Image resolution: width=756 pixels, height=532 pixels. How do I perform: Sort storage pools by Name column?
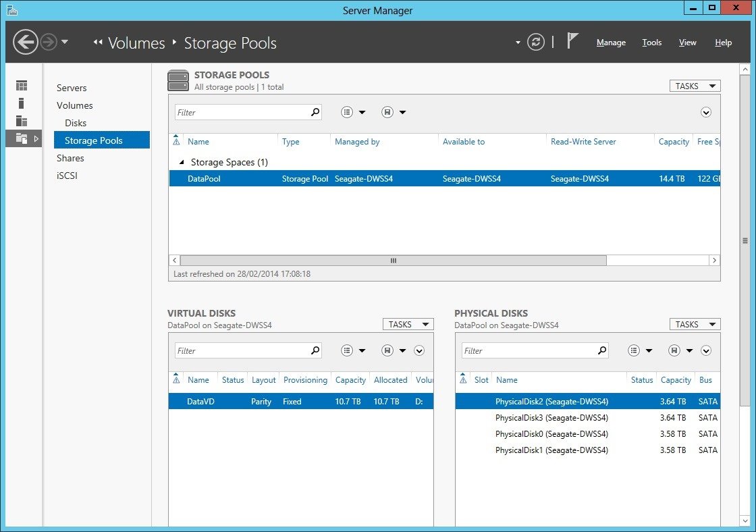coord(198,142)
